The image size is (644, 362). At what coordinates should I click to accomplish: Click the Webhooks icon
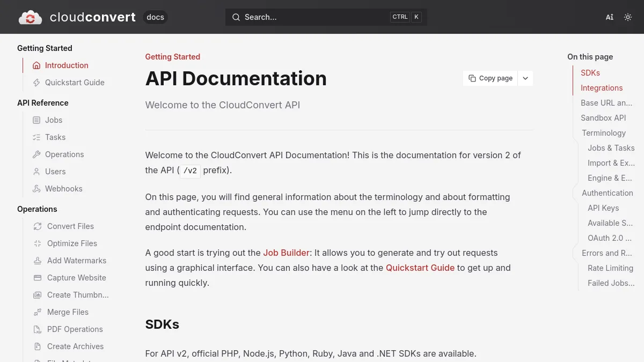36,189
